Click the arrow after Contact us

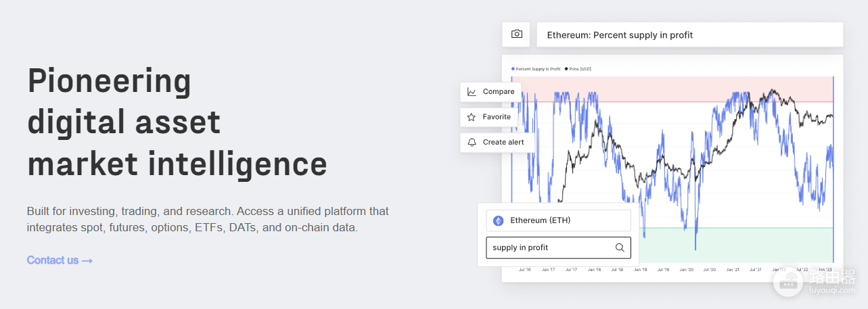(87, 260)
